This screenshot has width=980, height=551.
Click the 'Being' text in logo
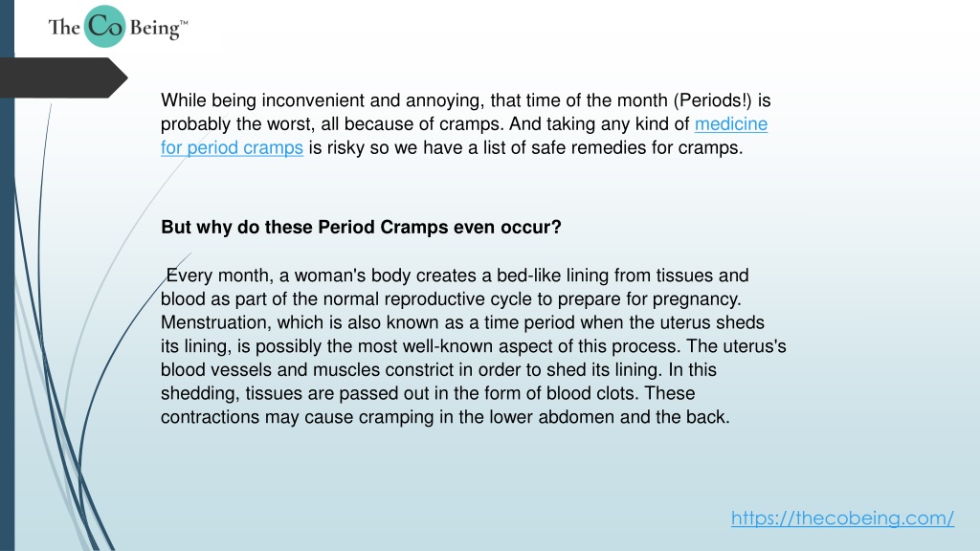(x=154, y=28)
